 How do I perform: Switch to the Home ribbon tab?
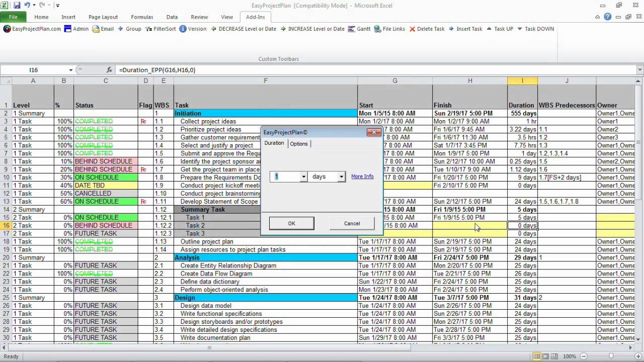click(41, 17)
